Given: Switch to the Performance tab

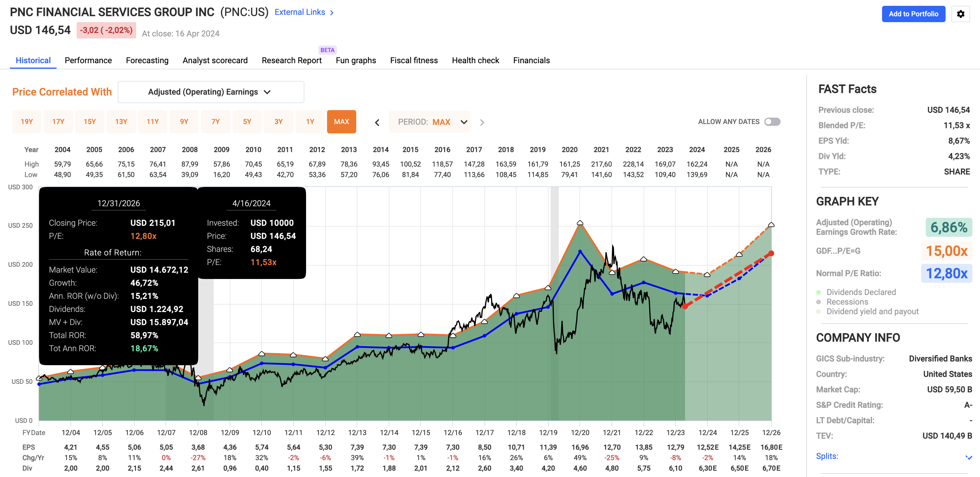Looking at the screenshot, I should point(88,60).
